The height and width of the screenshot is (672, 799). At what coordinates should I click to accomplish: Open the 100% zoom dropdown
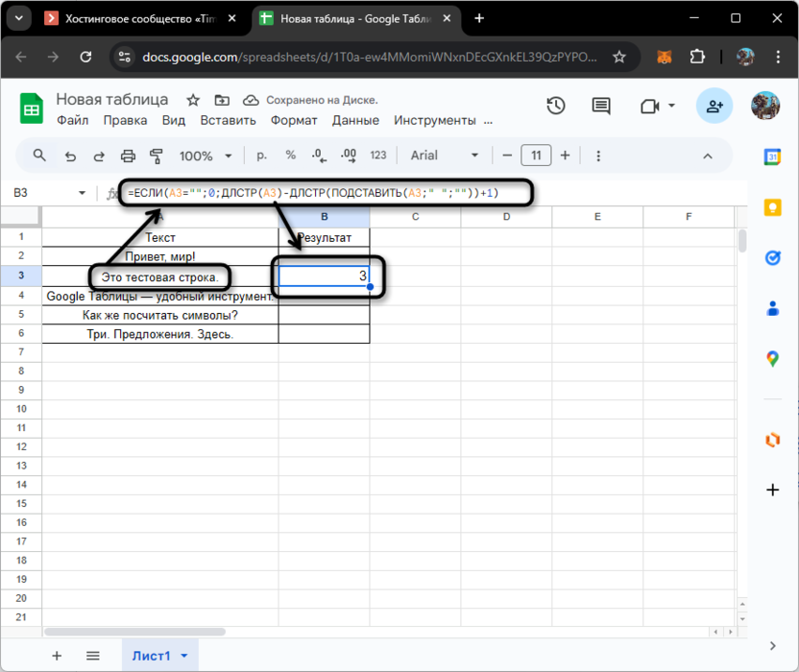[x=205, y=156]
